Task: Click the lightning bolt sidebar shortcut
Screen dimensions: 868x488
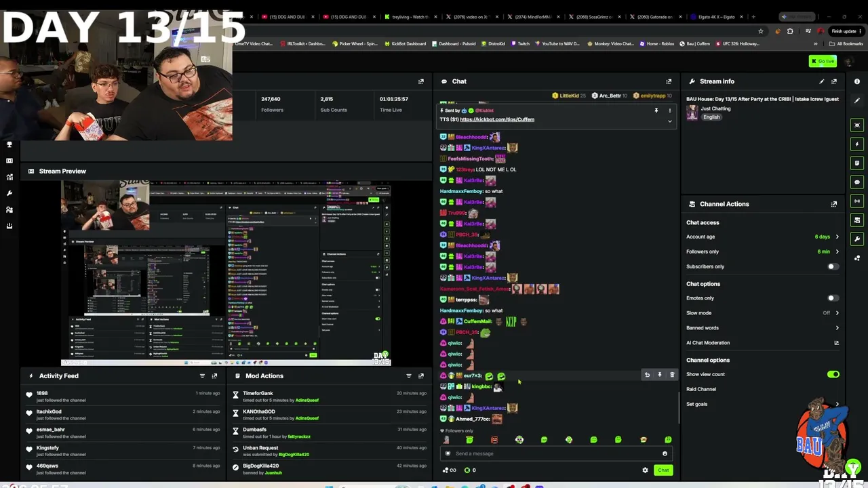Action: point(857,144)
